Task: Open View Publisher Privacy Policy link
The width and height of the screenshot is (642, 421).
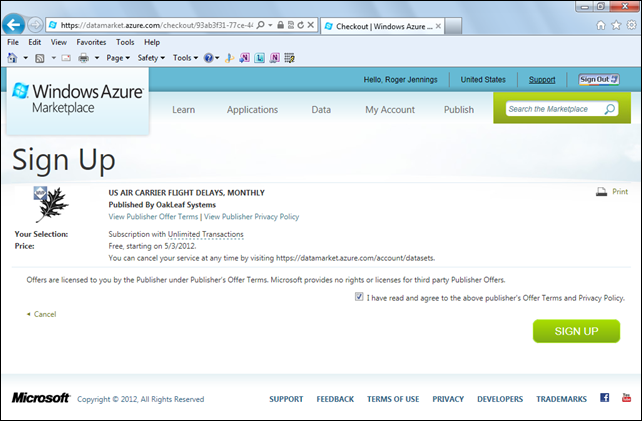Action: 251,217
